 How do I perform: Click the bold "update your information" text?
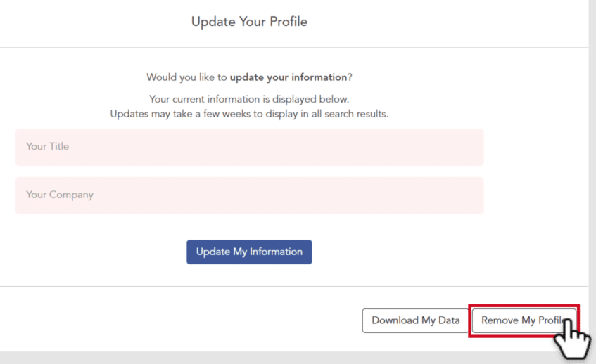[288, 77]
